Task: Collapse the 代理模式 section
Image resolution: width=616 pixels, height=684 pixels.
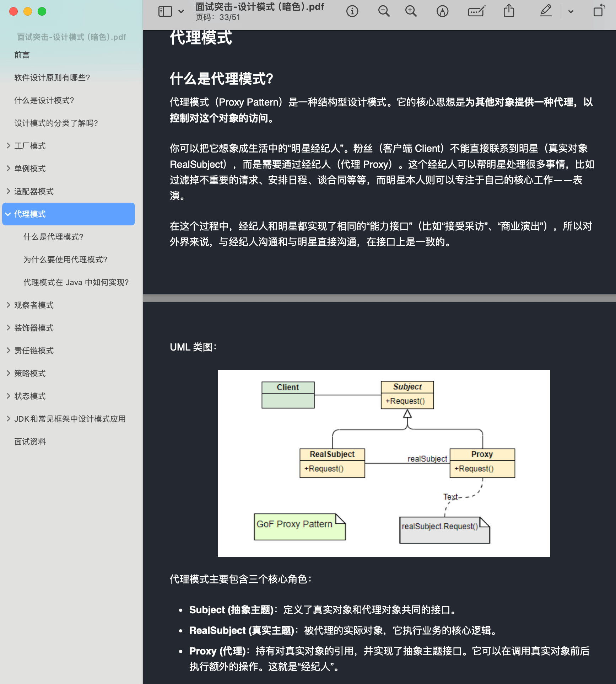Action: tap(8, 214)
